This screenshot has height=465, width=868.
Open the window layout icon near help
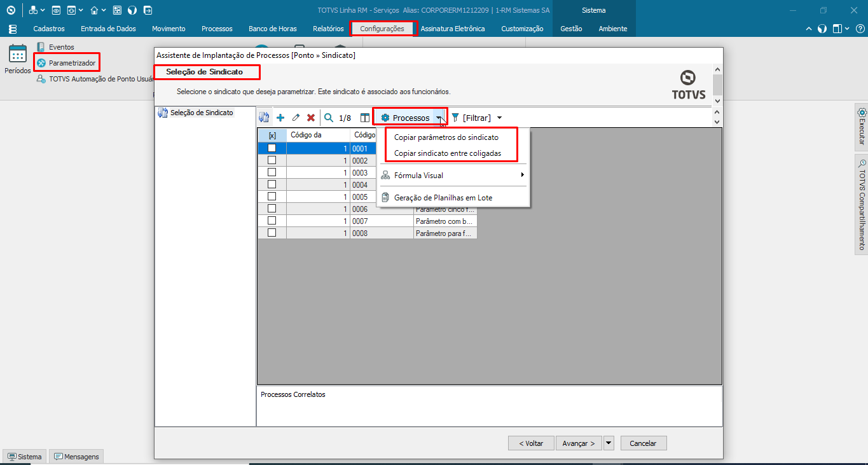coord(837,29)
